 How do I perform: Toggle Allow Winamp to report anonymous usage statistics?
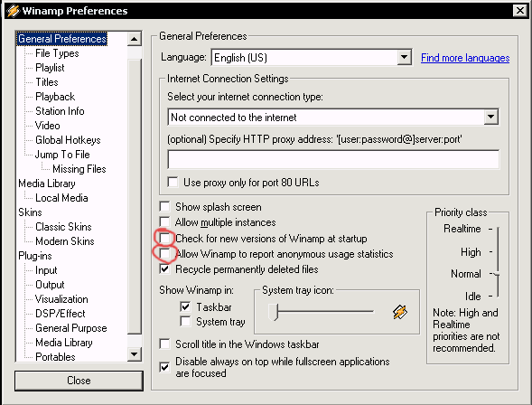pos(165,254)
